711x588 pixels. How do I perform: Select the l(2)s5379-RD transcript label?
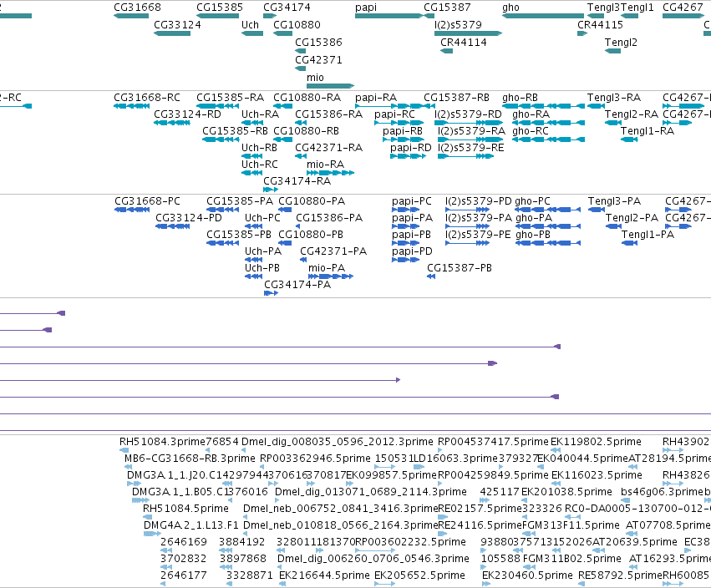coord(468,114)
